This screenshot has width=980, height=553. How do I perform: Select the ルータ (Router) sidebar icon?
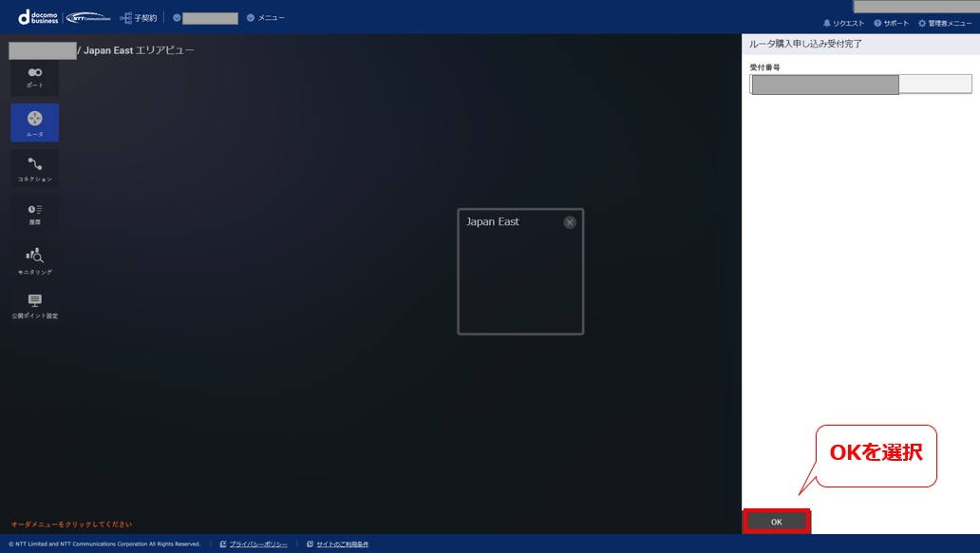(35, 123)
